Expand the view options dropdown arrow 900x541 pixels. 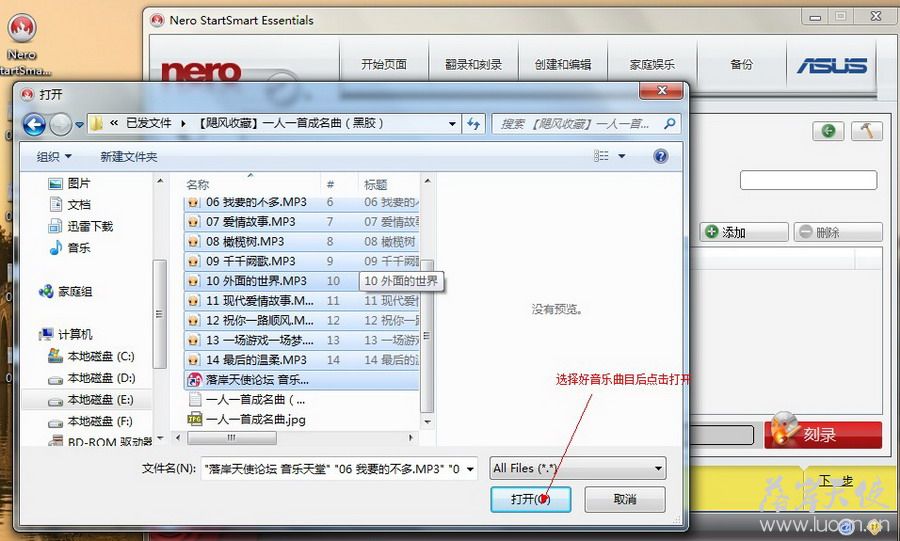point(622,156)
